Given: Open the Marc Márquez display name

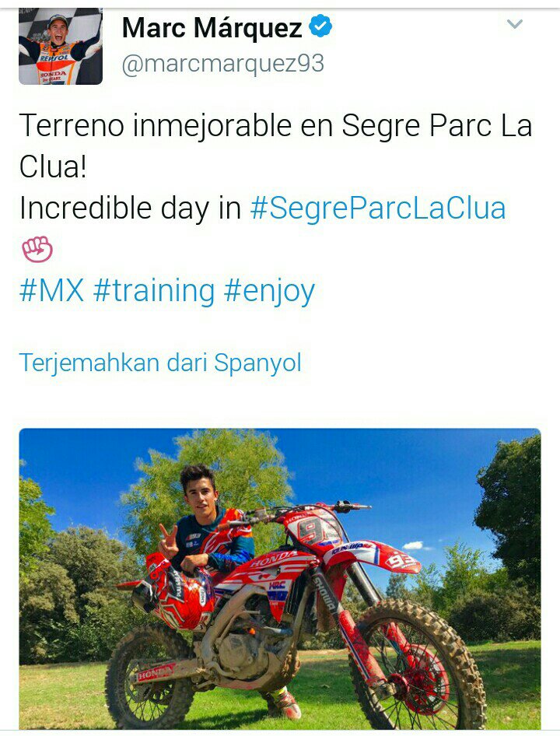Looking at the screenshot, I should coord(212,28).
